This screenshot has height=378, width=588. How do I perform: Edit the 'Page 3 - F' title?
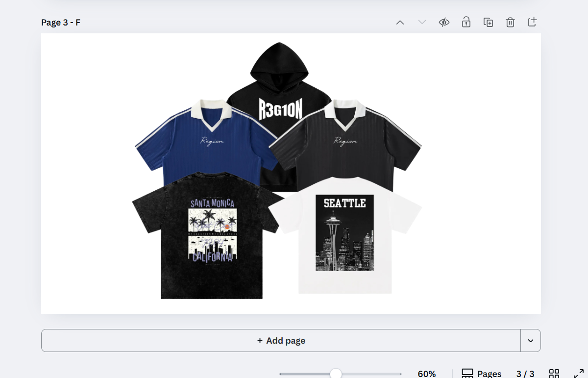click(x=61, y=23)
